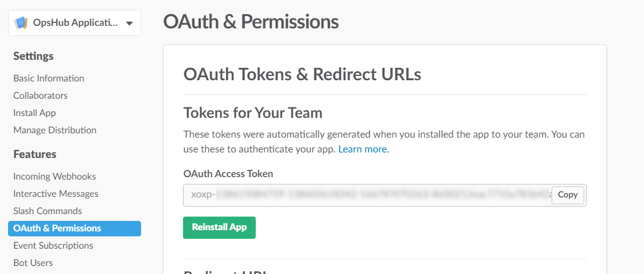Click the OpsHub application icon
The width and height of the screenshot is (644, 274).
point(22,23)
